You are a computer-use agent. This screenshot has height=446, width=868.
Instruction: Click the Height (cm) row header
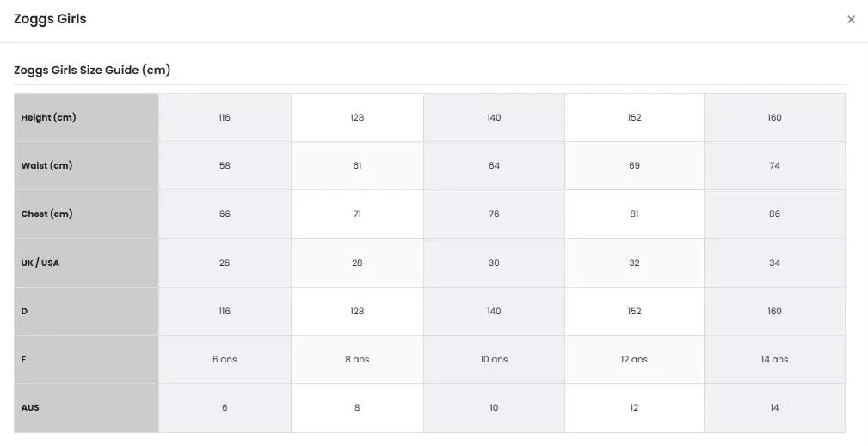pyautogui.click(x=86, y=117)
